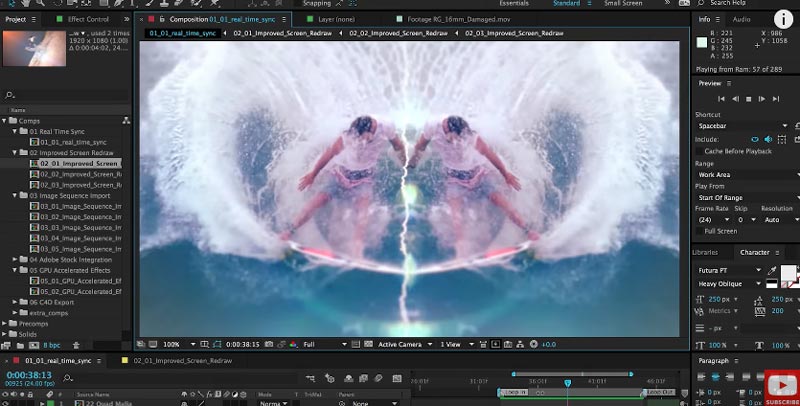
Task: Enable Cache Before Playback checkbox
Action: pyautogui.click(x=699, y=151)
